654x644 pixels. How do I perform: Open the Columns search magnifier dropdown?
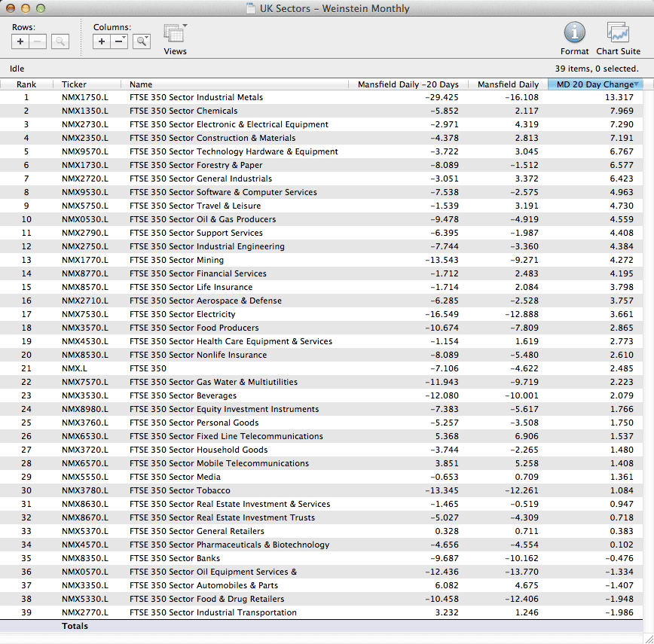coord(142,42)
